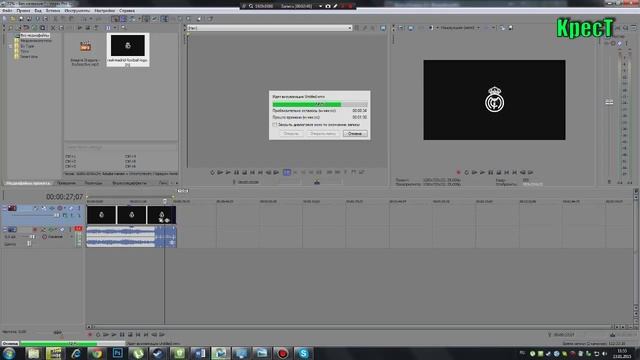Screen dimensions: 640x360
Task: Click the master bus volume fader
Action: 609,102
